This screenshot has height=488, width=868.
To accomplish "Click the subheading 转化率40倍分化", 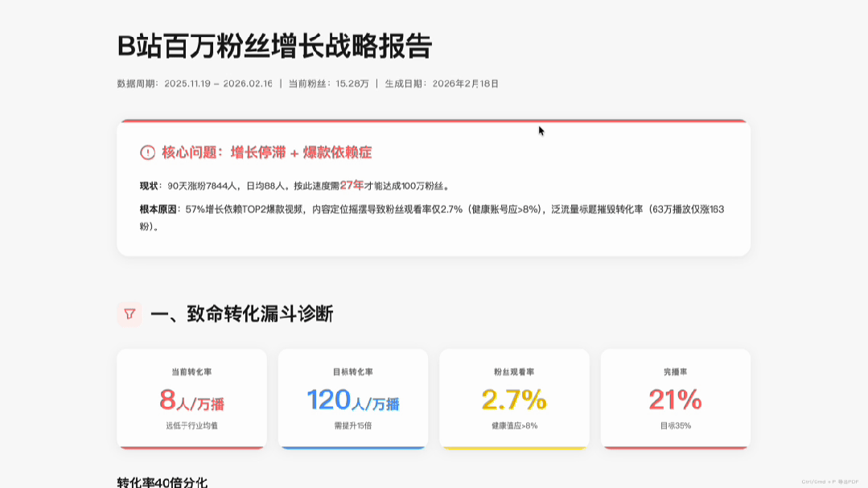I will pos(162,482).
